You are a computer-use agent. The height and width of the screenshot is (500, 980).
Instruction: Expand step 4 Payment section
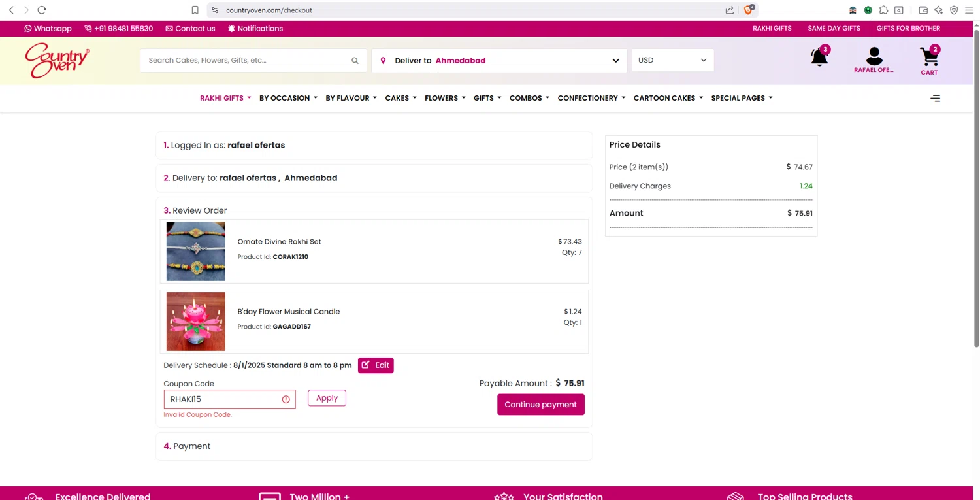click(374, 446)
